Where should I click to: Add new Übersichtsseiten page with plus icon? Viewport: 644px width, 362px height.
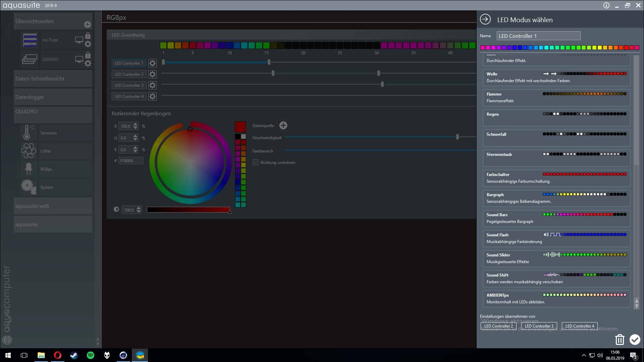pos(87,24)
